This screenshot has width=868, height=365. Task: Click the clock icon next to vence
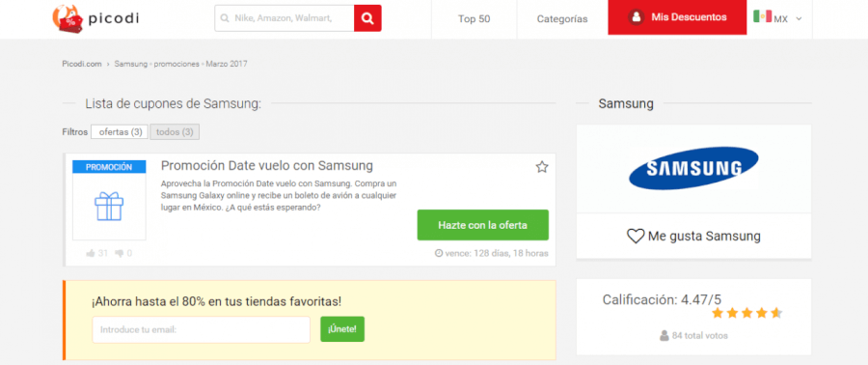click(439, 253)
